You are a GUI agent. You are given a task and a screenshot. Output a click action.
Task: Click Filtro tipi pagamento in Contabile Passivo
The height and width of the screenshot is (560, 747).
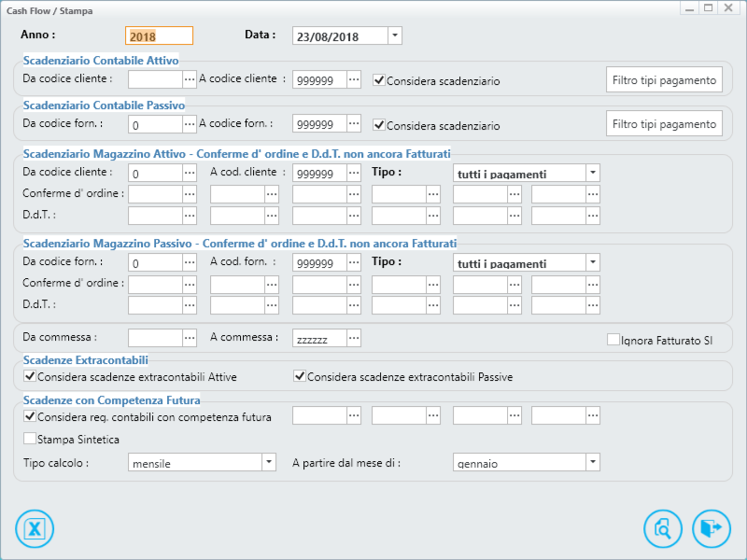point(664,124)
